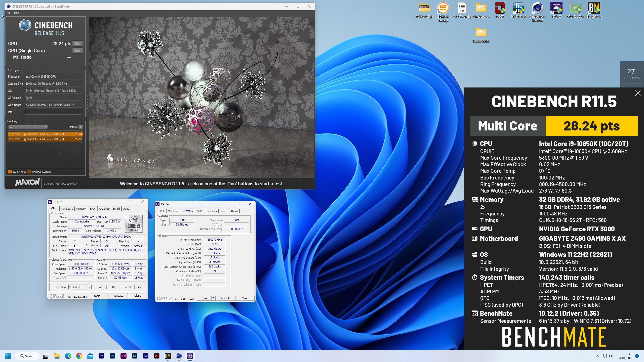Select the 28.24 ranking entry

point(45,134)
